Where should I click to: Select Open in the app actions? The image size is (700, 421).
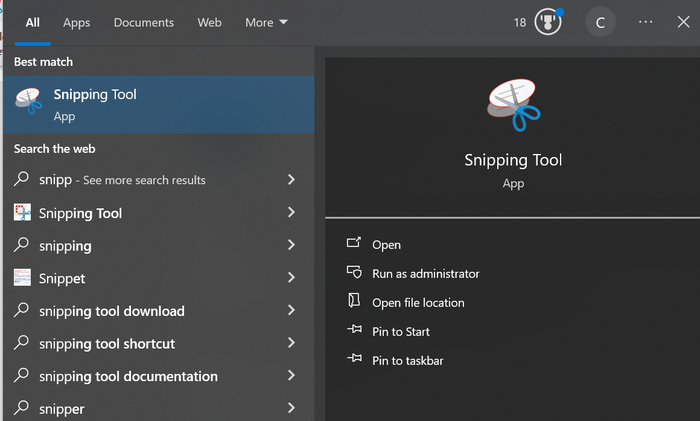click(386, 245)
